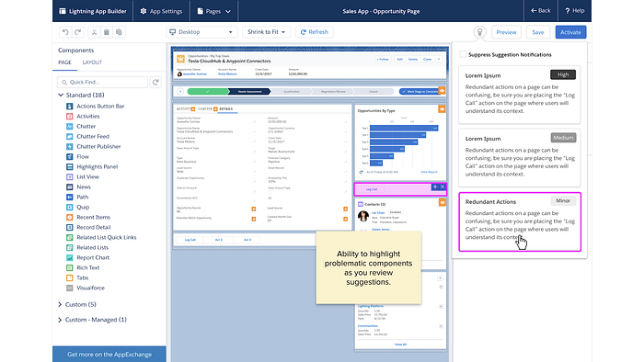Click the visibility icon on Opportunities By Type
The height and width of the screenshot is (362, 644).
tap(442, 109)
